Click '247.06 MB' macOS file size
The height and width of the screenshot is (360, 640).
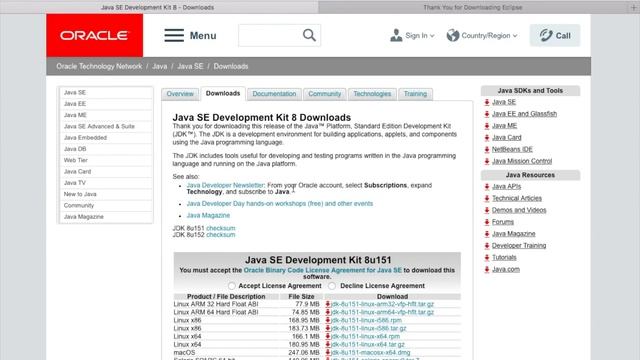click(304, 353)
